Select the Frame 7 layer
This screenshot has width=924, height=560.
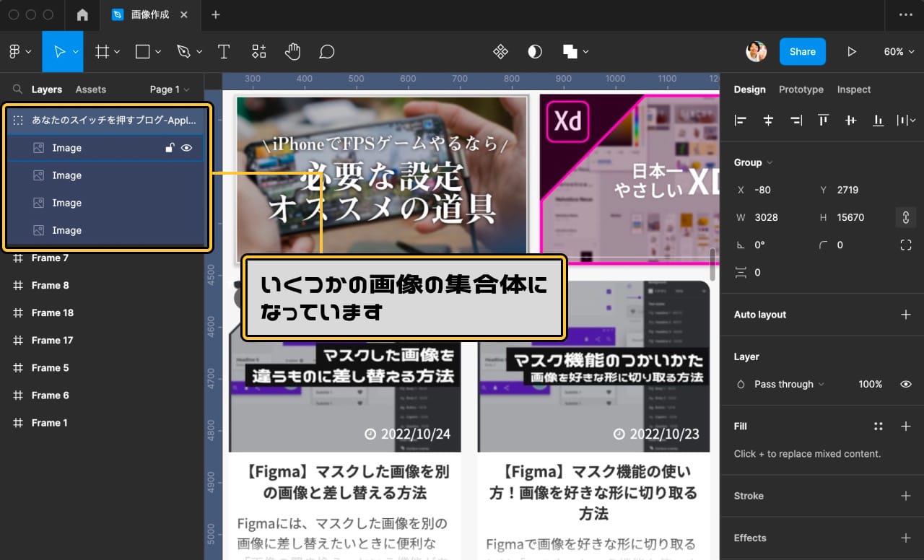pos(102,258)
